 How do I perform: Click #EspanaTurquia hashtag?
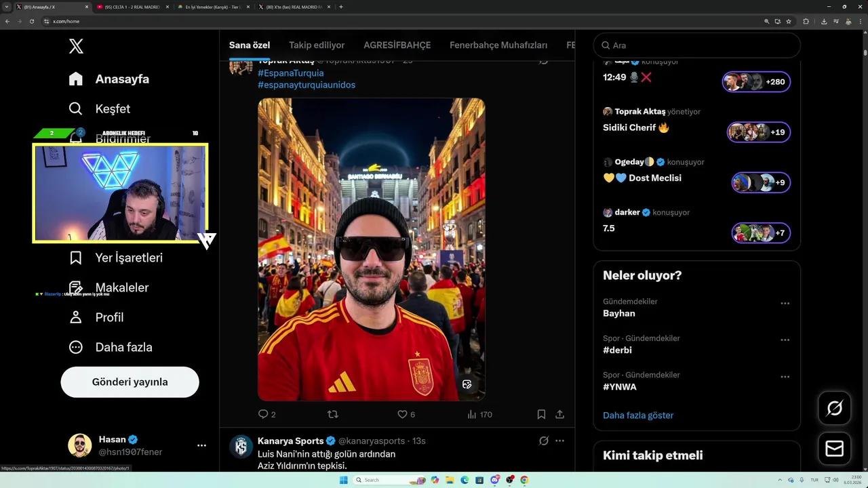coord(290,73)
